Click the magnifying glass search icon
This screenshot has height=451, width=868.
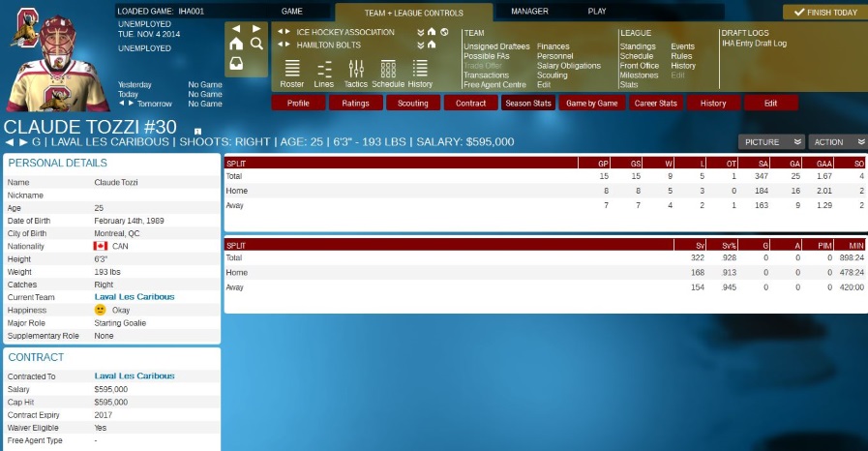point(256,44)
